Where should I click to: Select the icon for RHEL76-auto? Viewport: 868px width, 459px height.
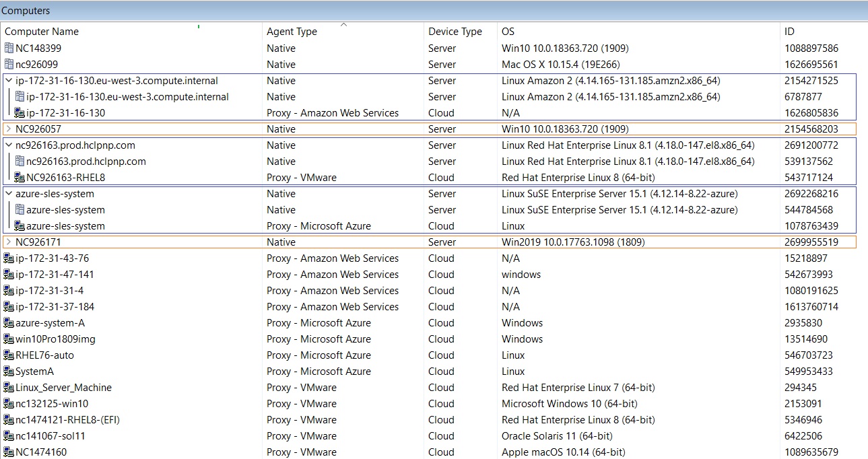(x=9, y=355)
